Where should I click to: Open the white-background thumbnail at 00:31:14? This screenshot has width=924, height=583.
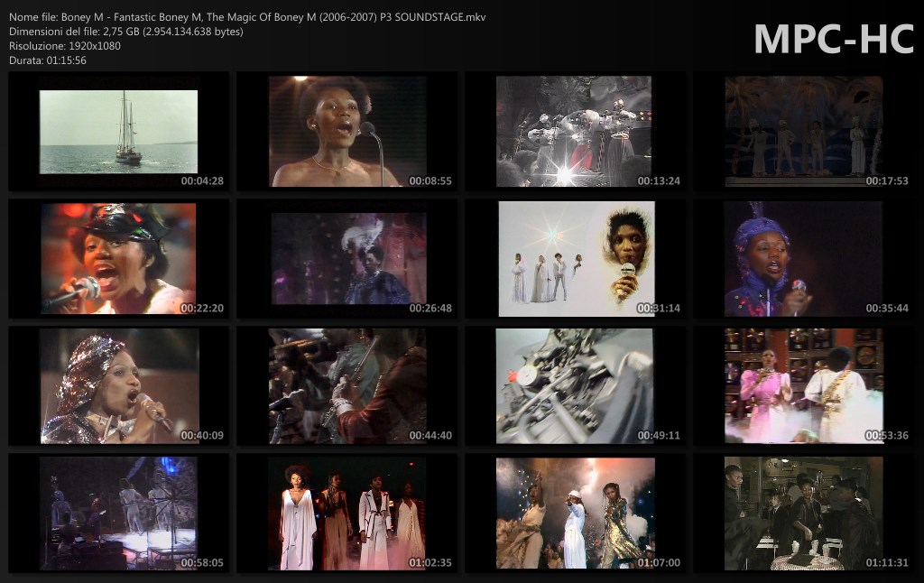575,259
